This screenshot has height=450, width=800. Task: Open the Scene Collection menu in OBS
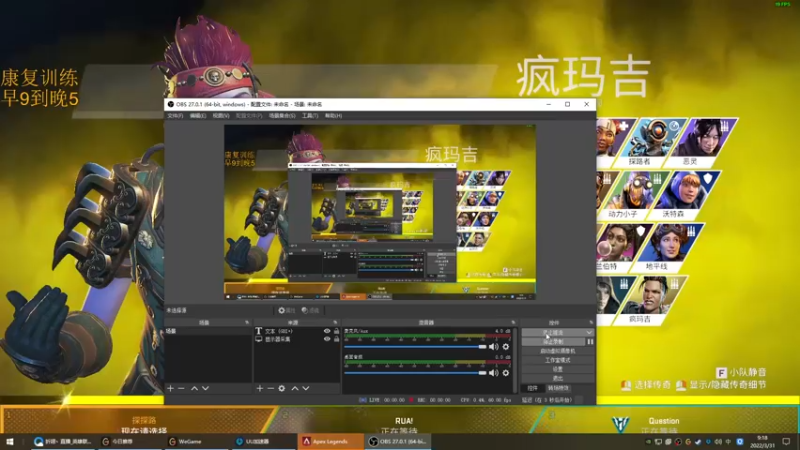282,116
